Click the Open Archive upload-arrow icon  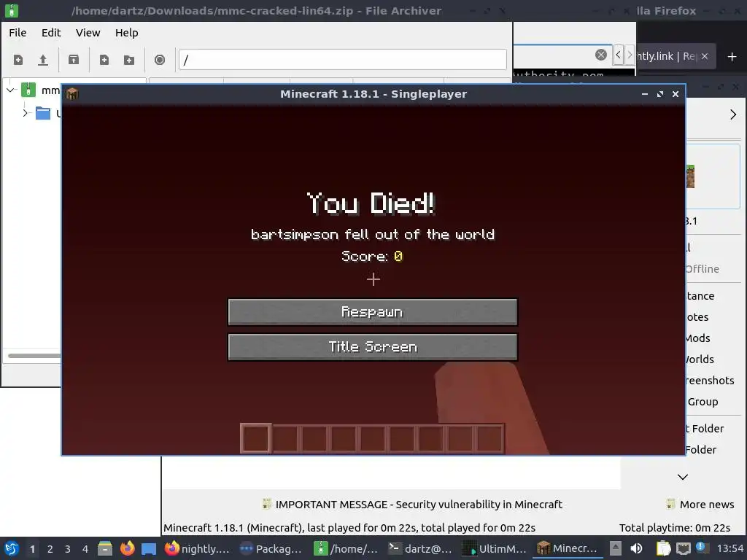(x=43, y=60)
